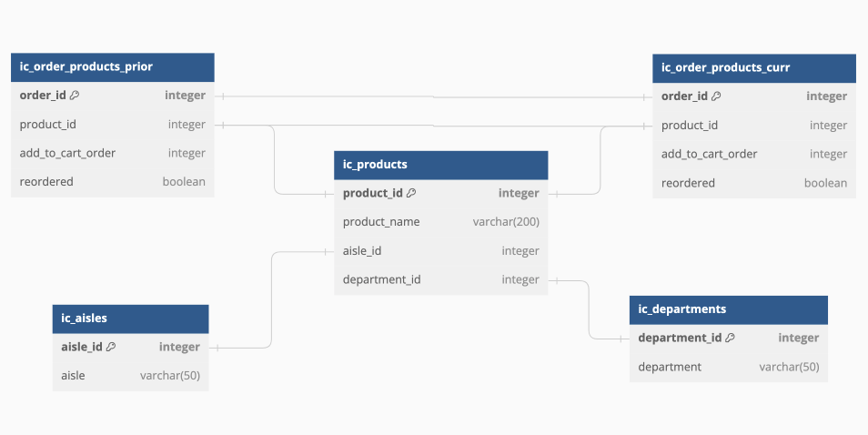Viewport: 868px width, 435px height.
Task: Select the ic_products table header
Action: click(x=440, y=165)
